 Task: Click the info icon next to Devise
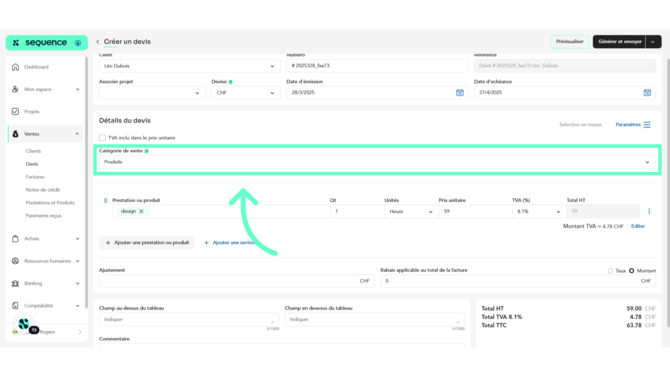coord(231,82)
